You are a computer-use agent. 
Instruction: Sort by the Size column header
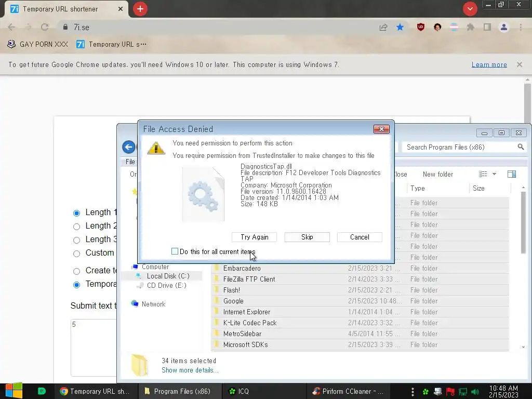(490, 188)
